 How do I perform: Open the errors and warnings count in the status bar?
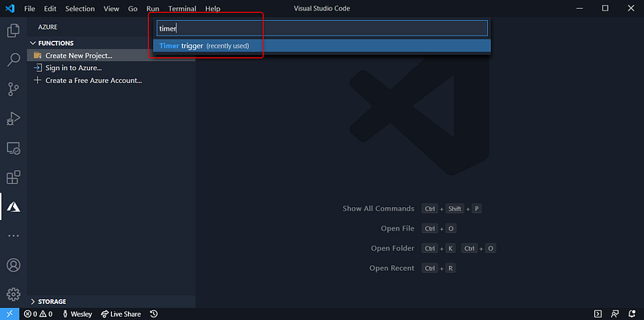coord(38,314)
